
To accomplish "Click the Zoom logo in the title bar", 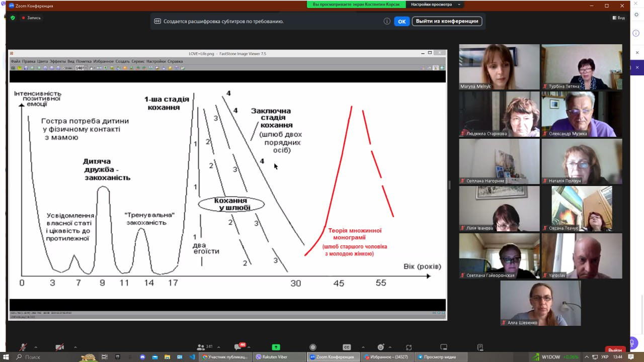I will [x=12, y=6].
